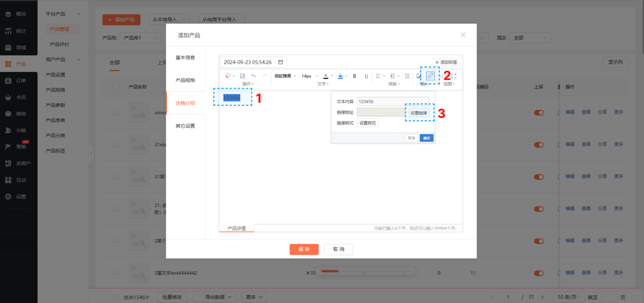Image resolution: width=644 pixels, height=303 pixels.
Task: Click the redo arrow in the editor toolbar
Action: click(x=265, y=76)
